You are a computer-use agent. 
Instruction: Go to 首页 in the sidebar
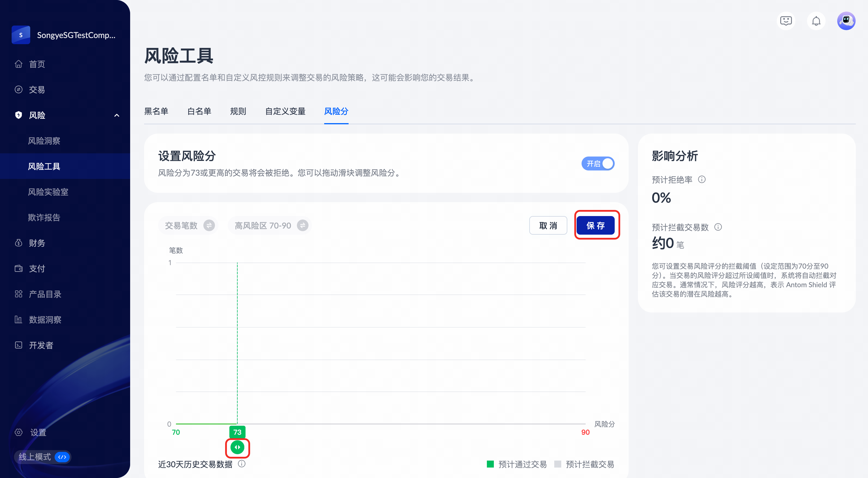coord(37,64)
